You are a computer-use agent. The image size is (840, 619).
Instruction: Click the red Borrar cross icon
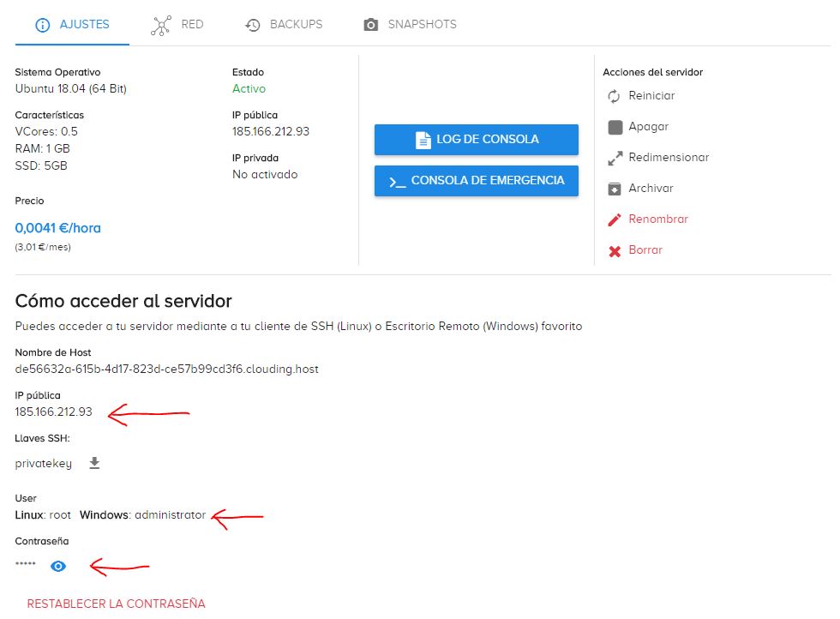[x=615, y=251]
